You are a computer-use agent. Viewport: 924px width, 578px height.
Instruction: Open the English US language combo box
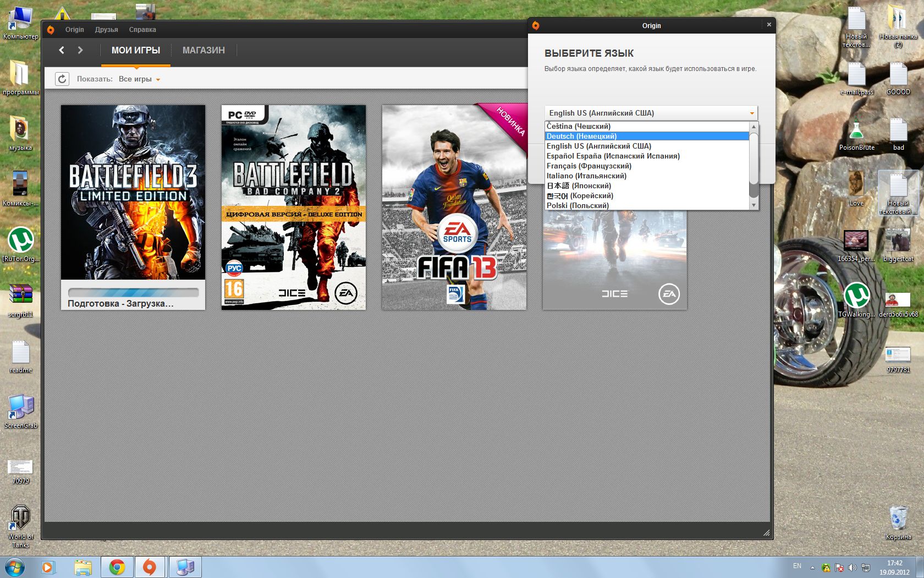[x=651, y=113]
